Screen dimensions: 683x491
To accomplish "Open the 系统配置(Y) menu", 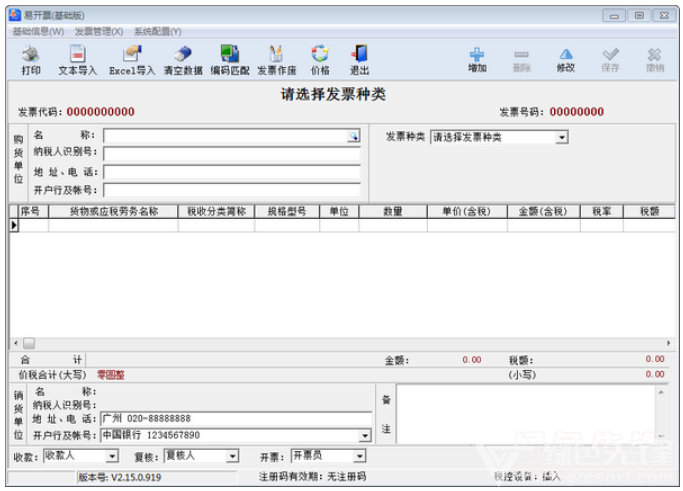I will click(158, 31).
